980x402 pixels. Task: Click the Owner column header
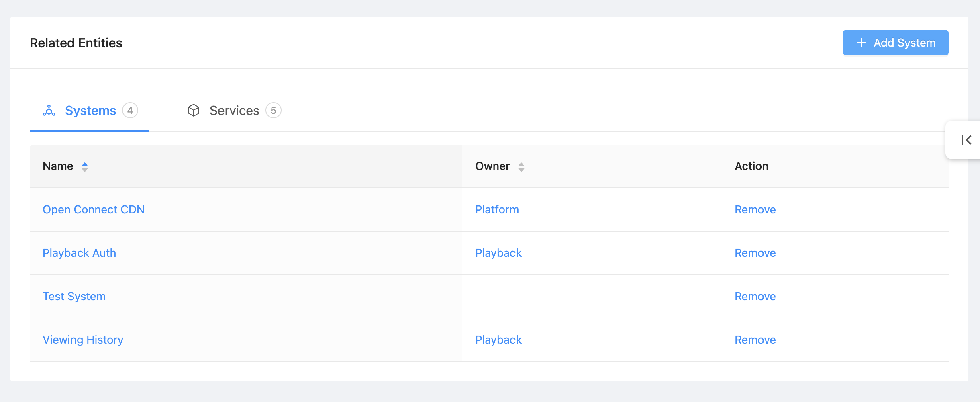click(x=592, y=166)
